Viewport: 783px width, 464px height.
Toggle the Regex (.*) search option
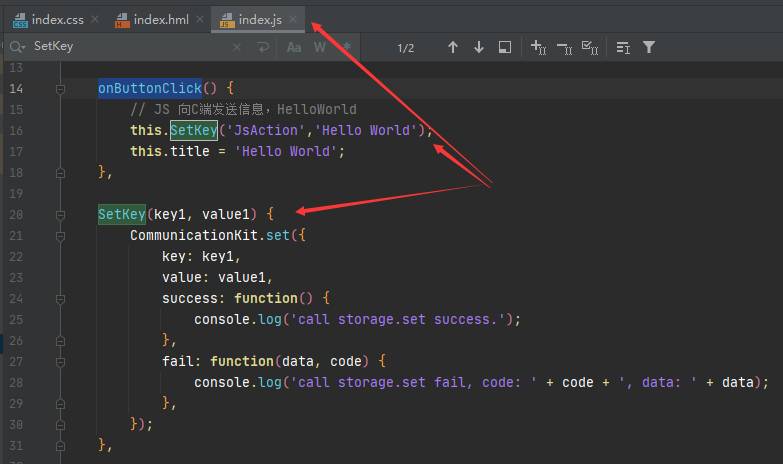pos(347,47)
